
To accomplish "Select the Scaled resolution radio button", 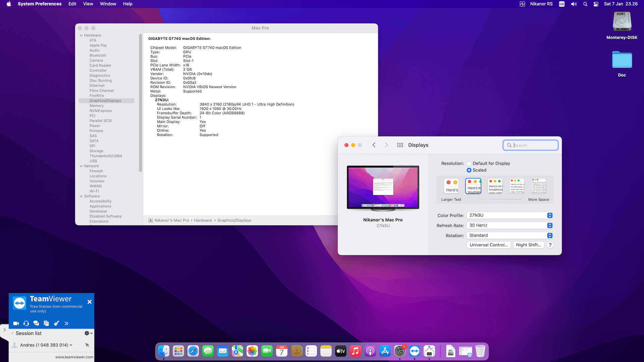I will 469,170.
